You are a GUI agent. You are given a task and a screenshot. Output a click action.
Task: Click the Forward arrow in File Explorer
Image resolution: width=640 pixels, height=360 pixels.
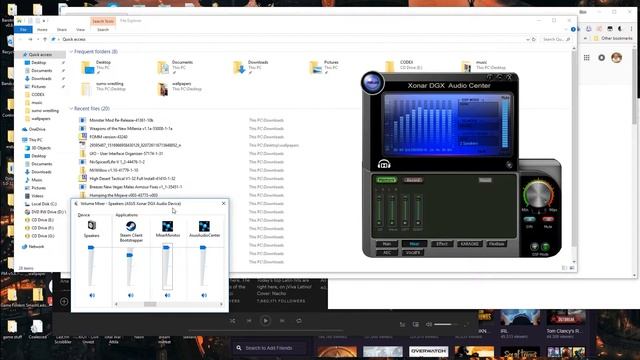point(30,39)
